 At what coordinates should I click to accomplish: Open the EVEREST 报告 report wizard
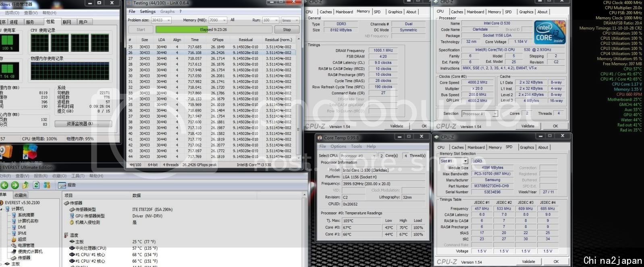point(67,185)
